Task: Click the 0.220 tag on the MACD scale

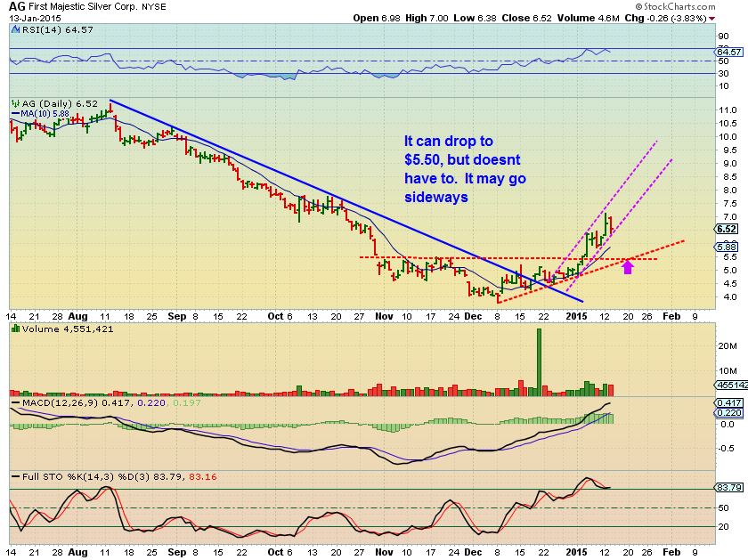Action: pyautogui.click(x=729, y=412)
